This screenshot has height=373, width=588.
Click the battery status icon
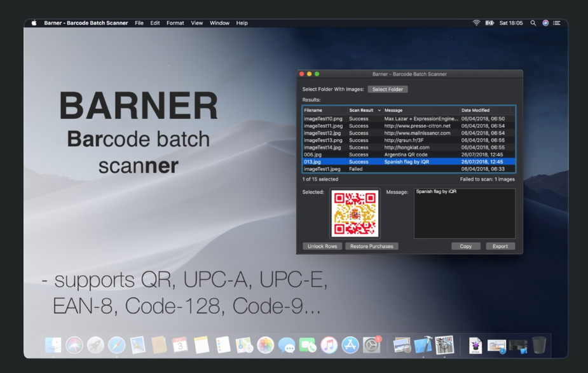click(x=489, y=23)
